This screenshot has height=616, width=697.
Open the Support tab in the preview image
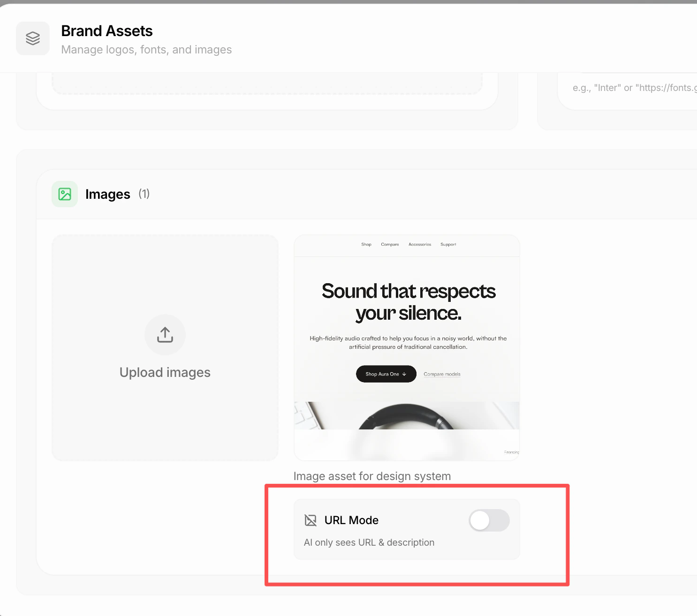click(x=448, y=244)
